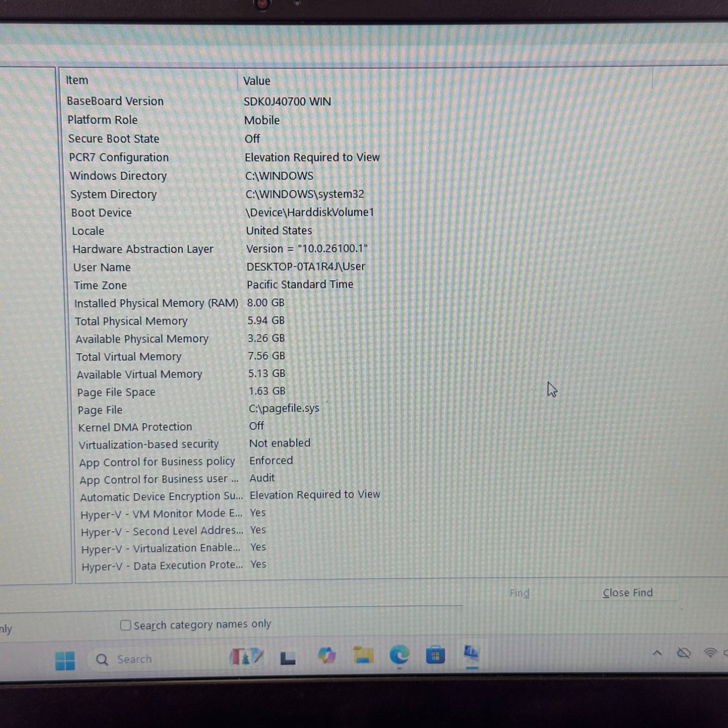728x728 pixels.
Task: Launch Microsoft Edge browser
Action: click(400, 655)
